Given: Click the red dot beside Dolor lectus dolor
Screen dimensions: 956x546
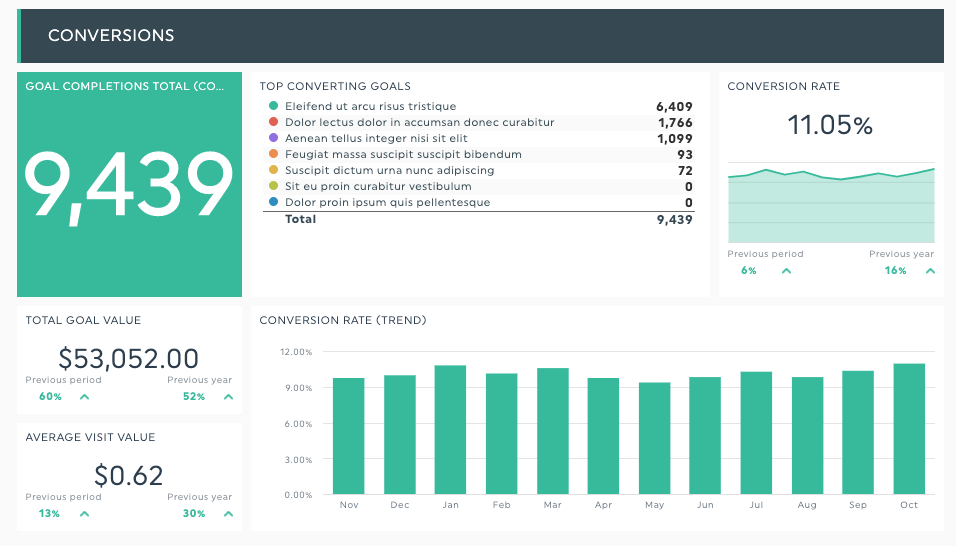Looking at the screenshot, I should [273, 122].
